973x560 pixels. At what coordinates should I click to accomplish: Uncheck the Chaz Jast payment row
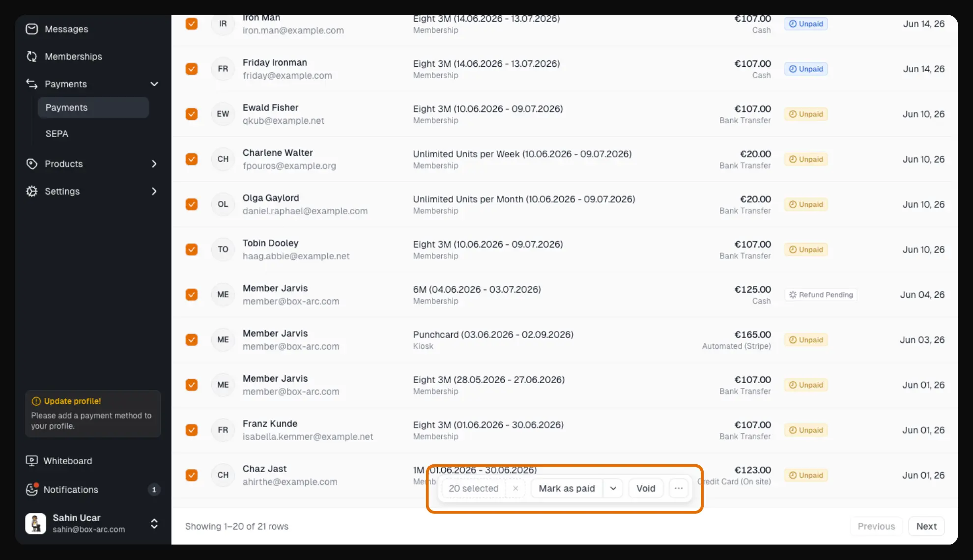click(x=192, y=475)
